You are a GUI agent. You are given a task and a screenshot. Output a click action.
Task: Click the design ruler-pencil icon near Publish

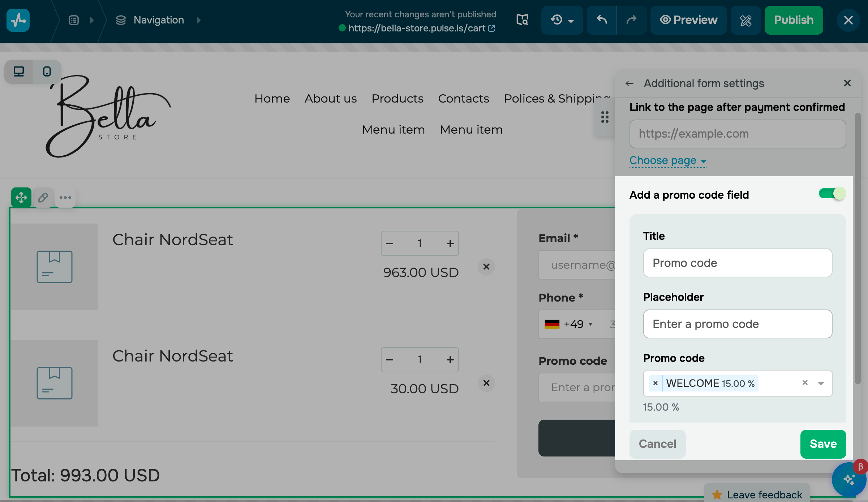(x=745, y=21)
